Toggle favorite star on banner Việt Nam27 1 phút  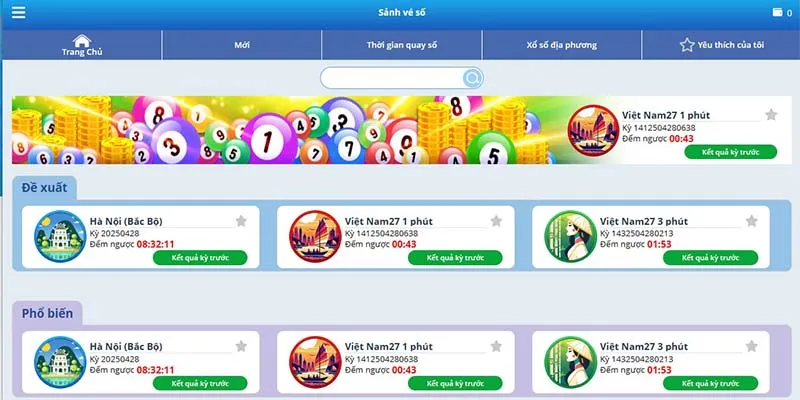771,115
